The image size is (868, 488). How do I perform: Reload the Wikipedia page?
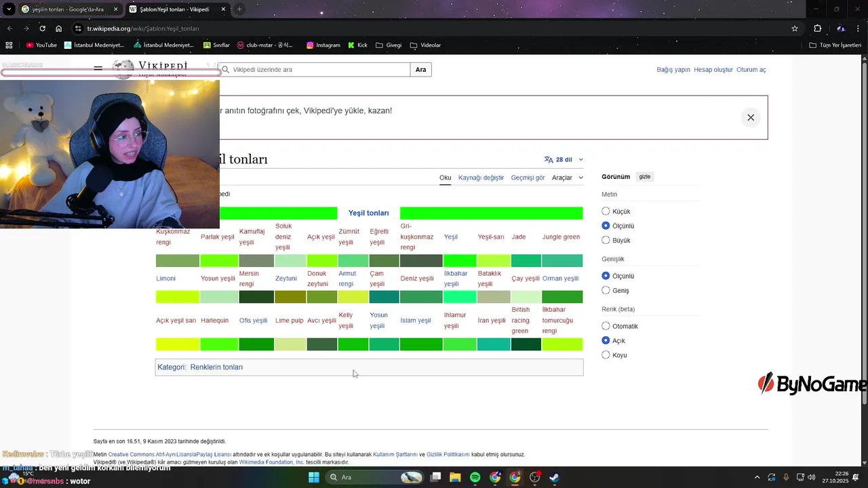[42, 28]
